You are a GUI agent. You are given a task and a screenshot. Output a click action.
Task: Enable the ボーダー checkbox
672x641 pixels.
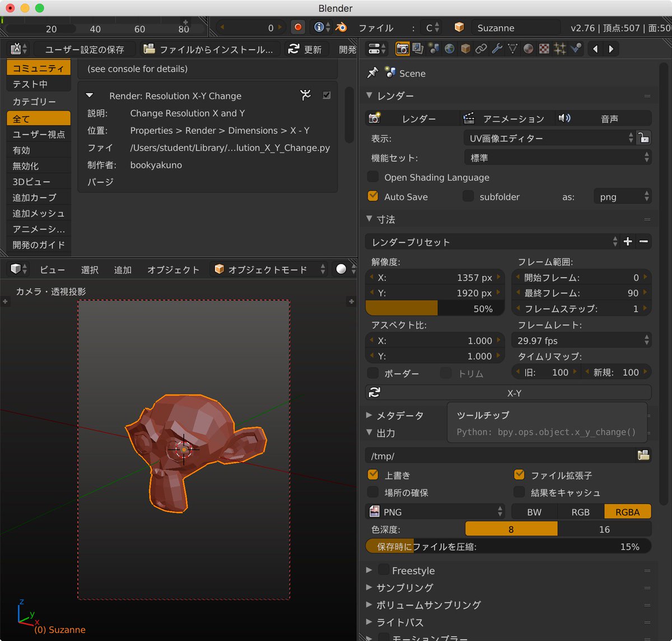[x=373, y=373]
